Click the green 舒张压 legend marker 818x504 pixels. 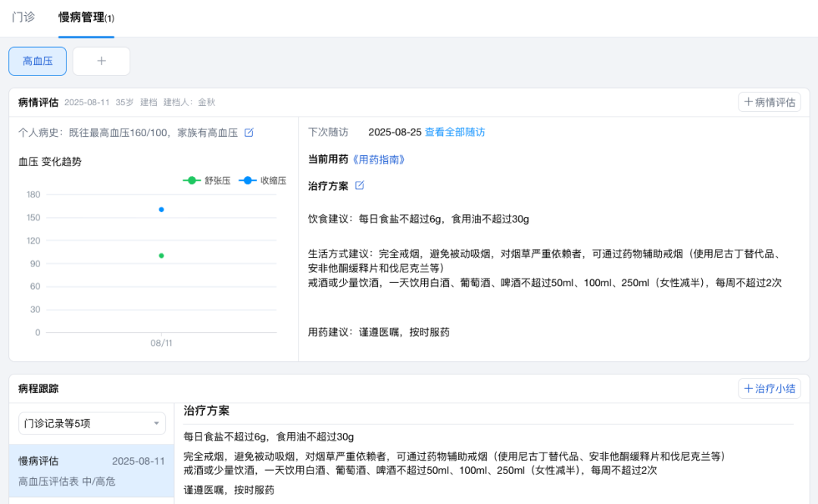[x=192, y=180]
